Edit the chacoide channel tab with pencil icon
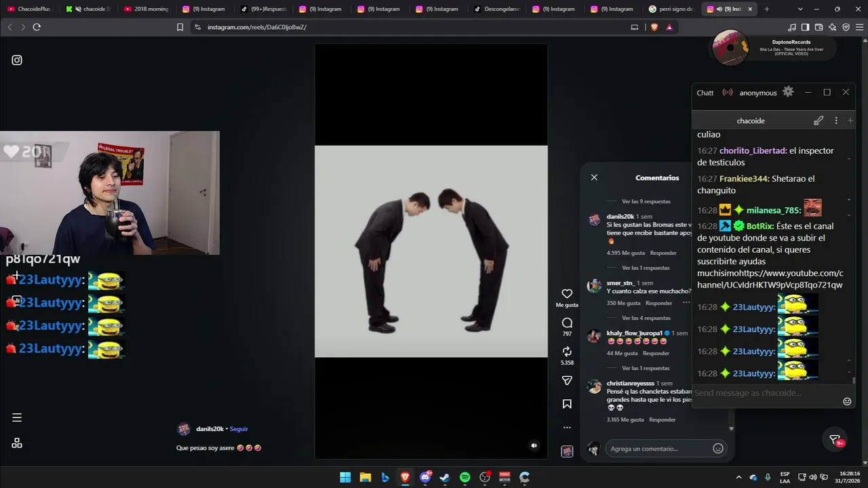 tap(818, 121)
